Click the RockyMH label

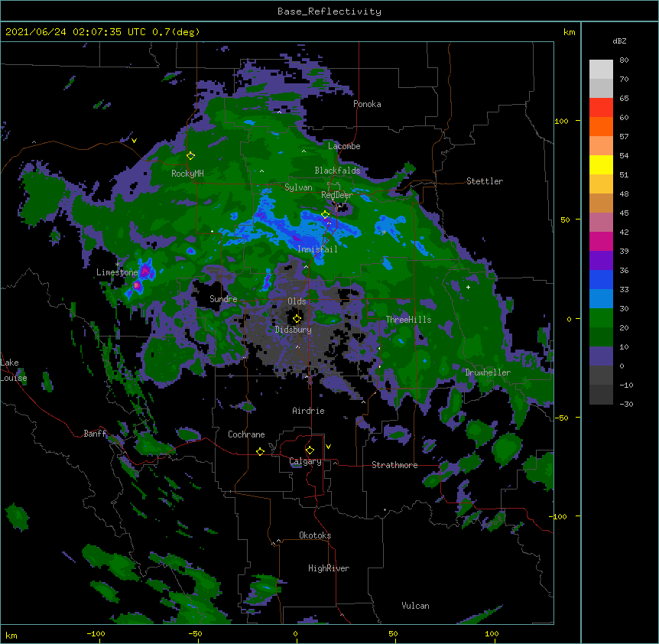point(187,173)
